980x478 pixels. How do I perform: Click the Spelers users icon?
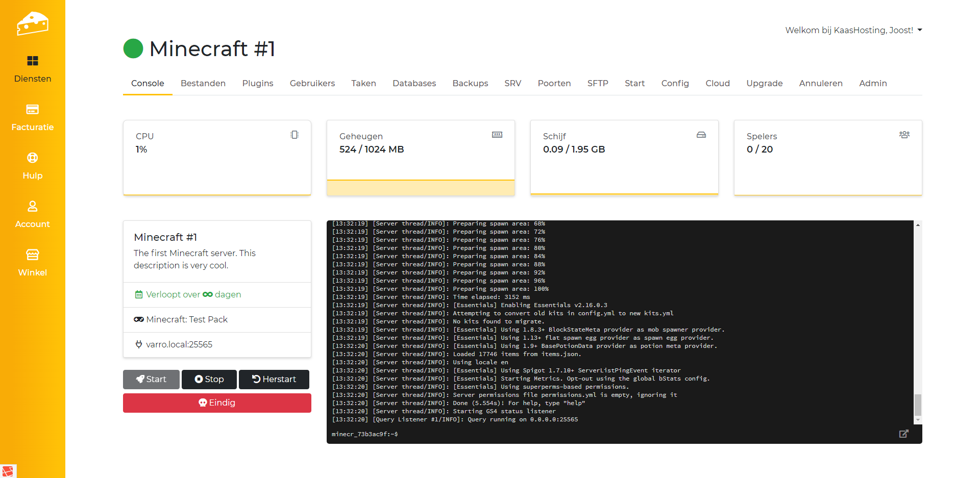(904, 135)
